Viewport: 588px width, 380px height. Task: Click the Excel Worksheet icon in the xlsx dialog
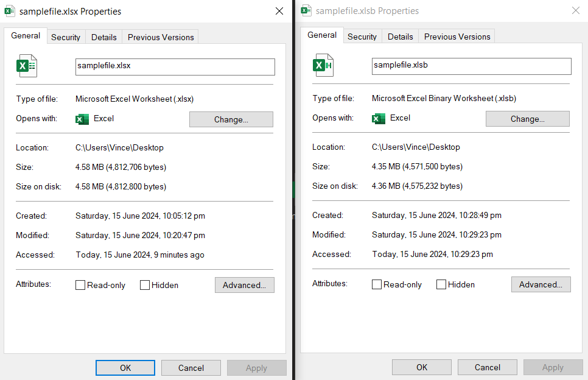point(26,65)
